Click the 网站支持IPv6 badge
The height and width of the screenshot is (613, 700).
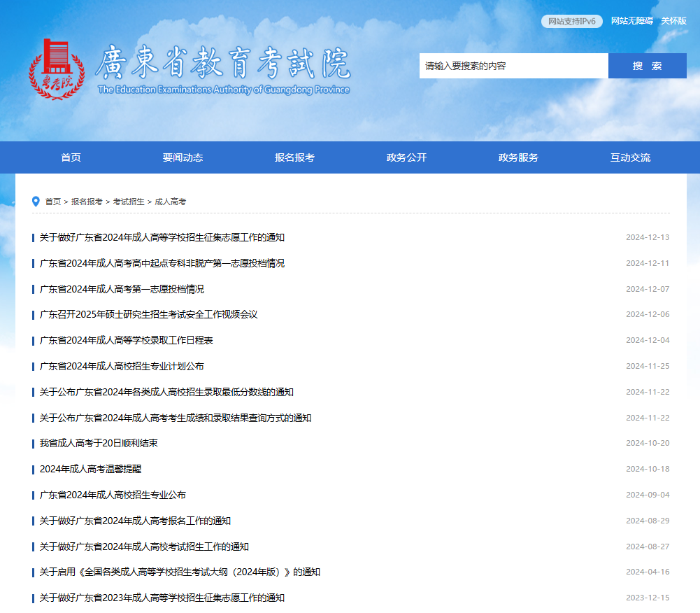coord(572,21)
